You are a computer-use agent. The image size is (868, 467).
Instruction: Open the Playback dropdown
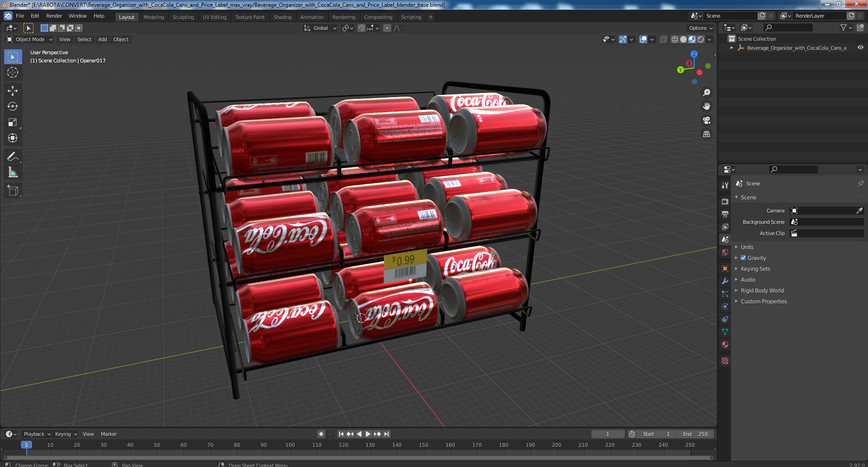[x=36, y=434]
